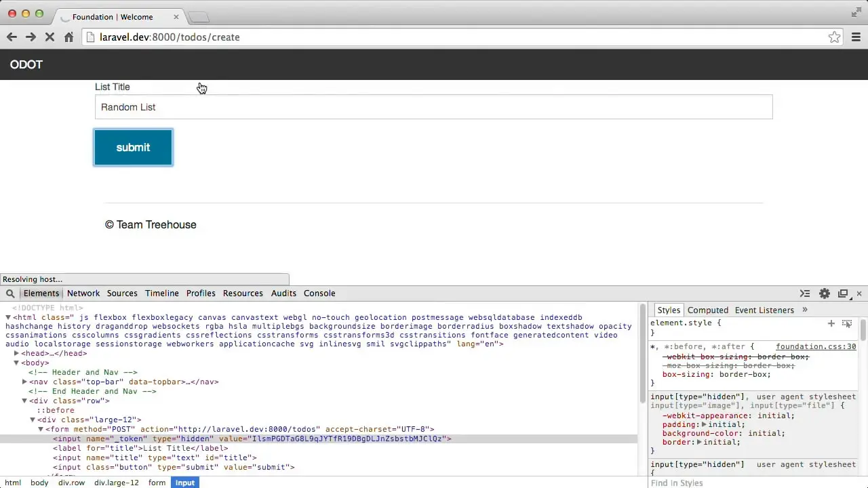The width and height of the screenshot is (868, 488).
Task: Undock DevTools into separate window icon
Action: 843,293
